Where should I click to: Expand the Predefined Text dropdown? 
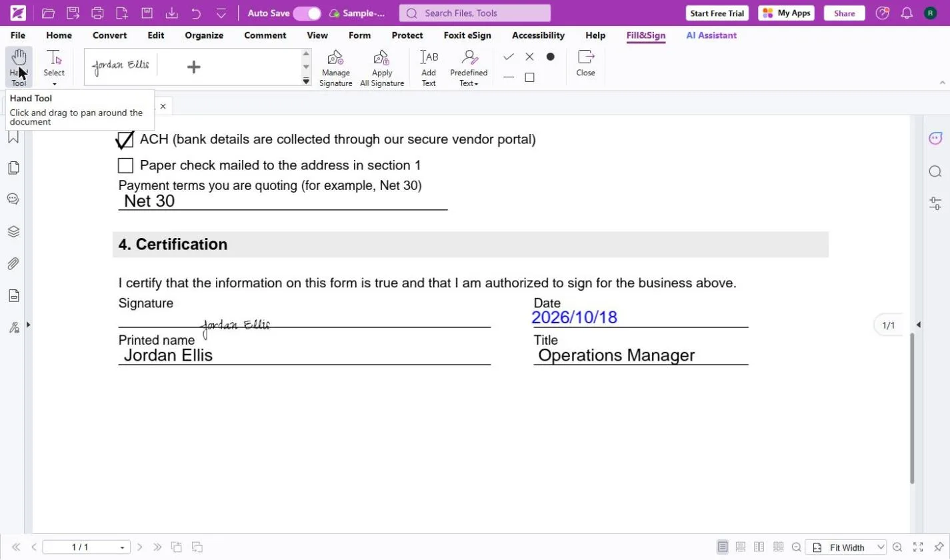tap(469, 67)
